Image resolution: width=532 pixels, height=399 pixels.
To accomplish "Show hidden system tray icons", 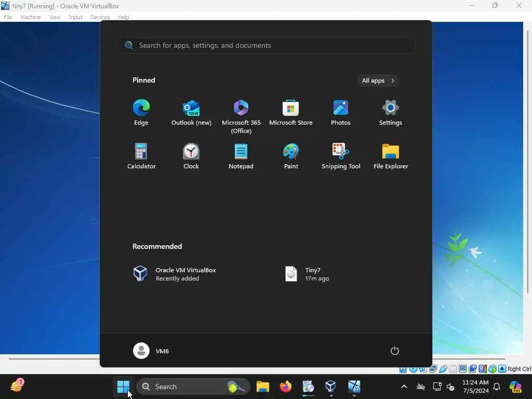I will click(x=404, y=387).
